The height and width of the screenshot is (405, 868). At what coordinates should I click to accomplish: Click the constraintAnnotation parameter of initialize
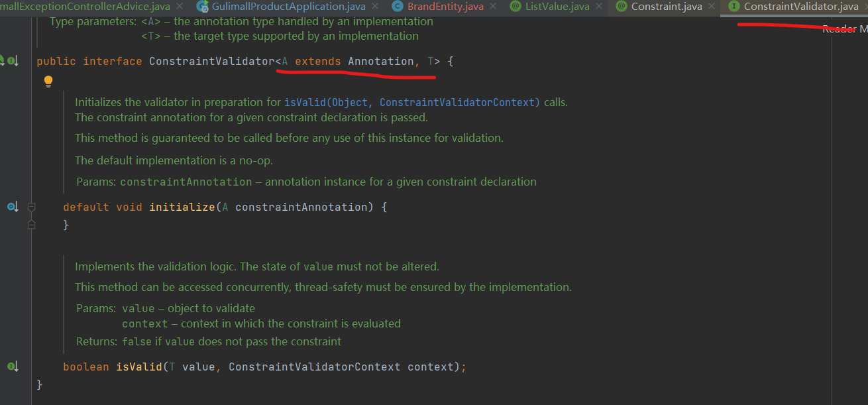[x=301, y=207]
